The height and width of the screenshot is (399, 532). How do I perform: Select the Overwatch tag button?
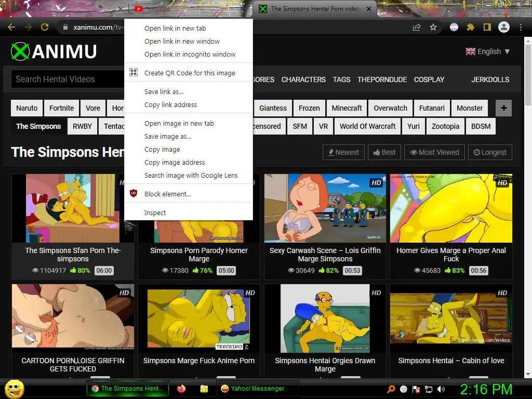390,108
